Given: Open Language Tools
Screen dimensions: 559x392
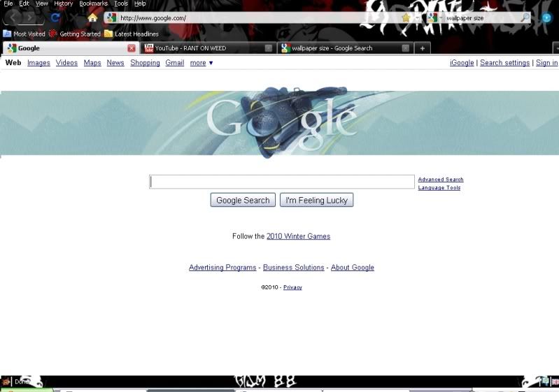Looking at the screenshot, I should coord(439,188).
